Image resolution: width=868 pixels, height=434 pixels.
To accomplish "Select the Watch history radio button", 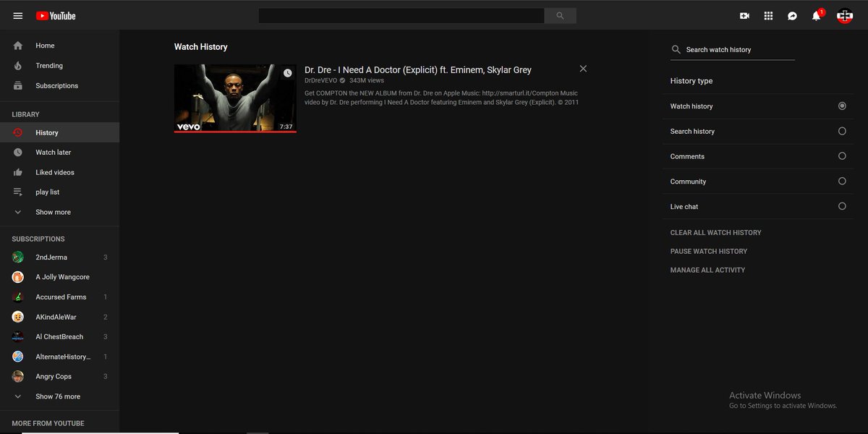I will 842,106.
